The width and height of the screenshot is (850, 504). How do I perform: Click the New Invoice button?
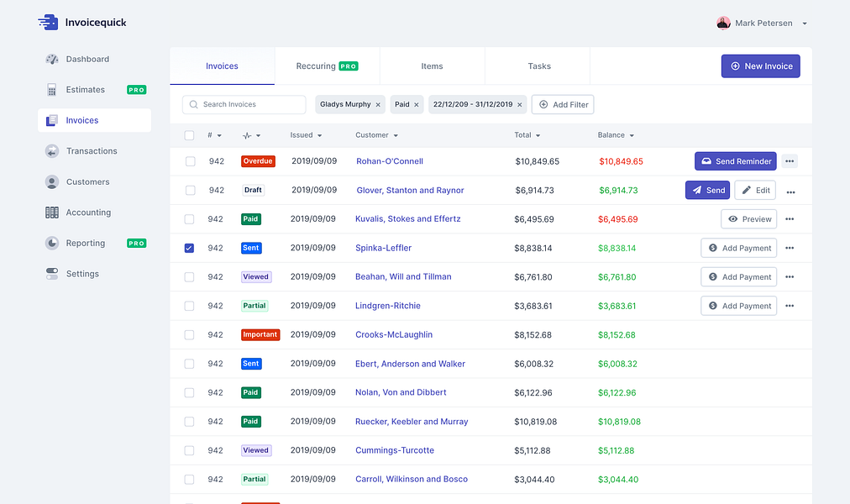tap(761, 66)
